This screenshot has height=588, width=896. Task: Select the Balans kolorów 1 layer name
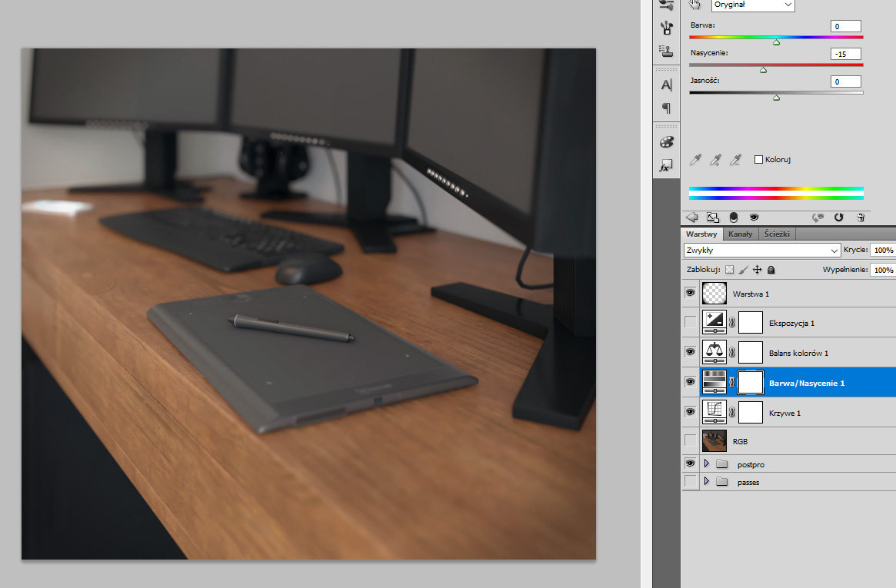(798, 353)
